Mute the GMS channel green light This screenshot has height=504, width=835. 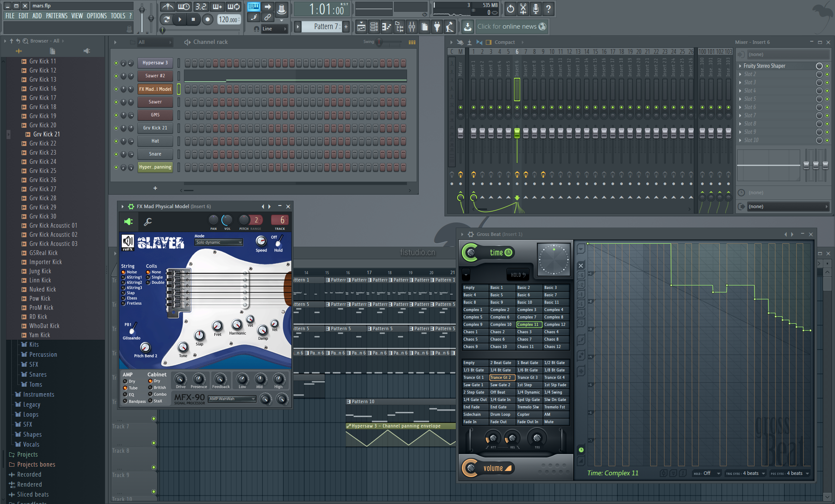point(116,115)
